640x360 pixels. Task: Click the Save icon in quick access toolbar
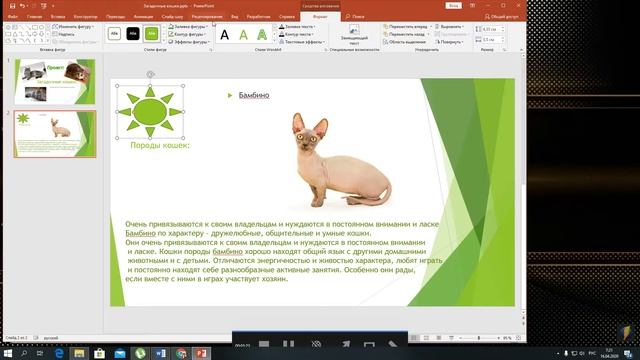point(12,6)
